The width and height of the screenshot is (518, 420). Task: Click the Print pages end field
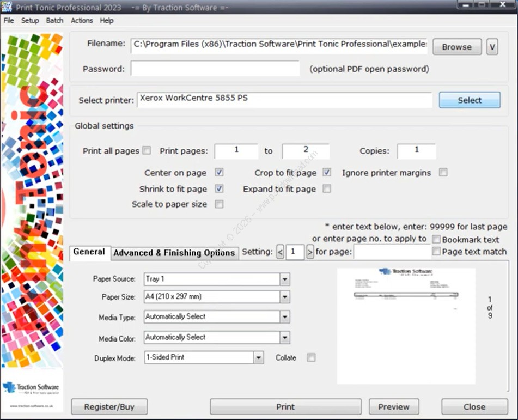point(306,151)
